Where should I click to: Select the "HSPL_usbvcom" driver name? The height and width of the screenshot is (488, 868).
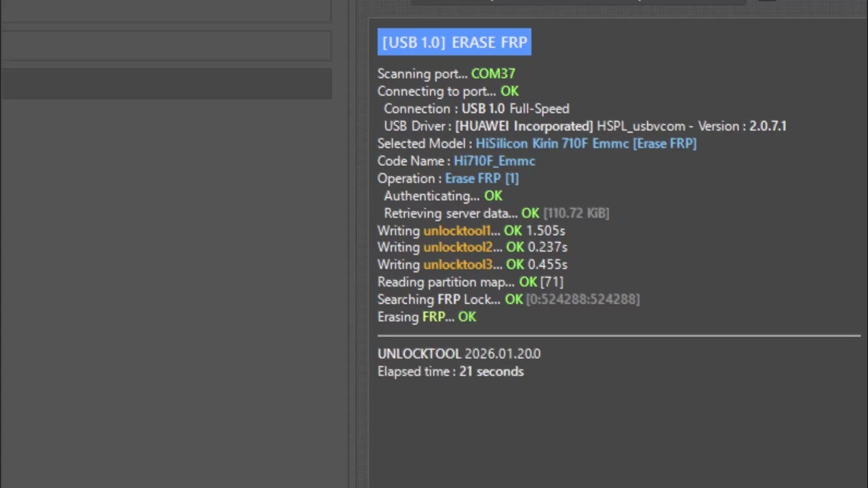click(x=640, y=126)
